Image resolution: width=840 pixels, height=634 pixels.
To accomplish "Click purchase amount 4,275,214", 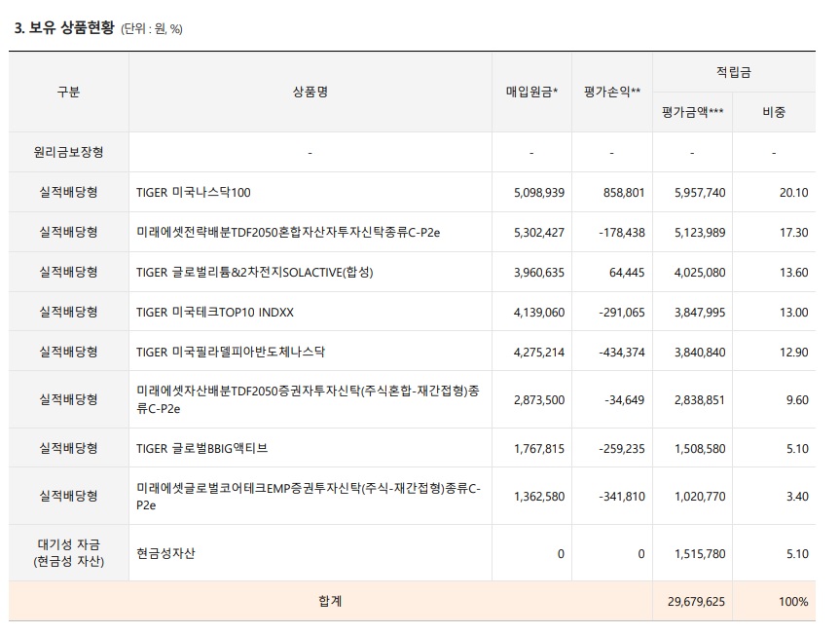I will (x=539, y=353).
